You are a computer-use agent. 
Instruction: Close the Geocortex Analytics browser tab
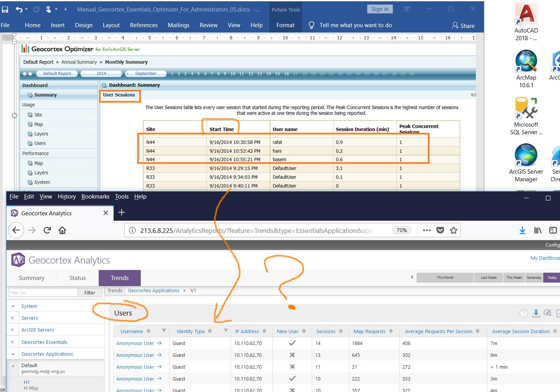(106, 213)
